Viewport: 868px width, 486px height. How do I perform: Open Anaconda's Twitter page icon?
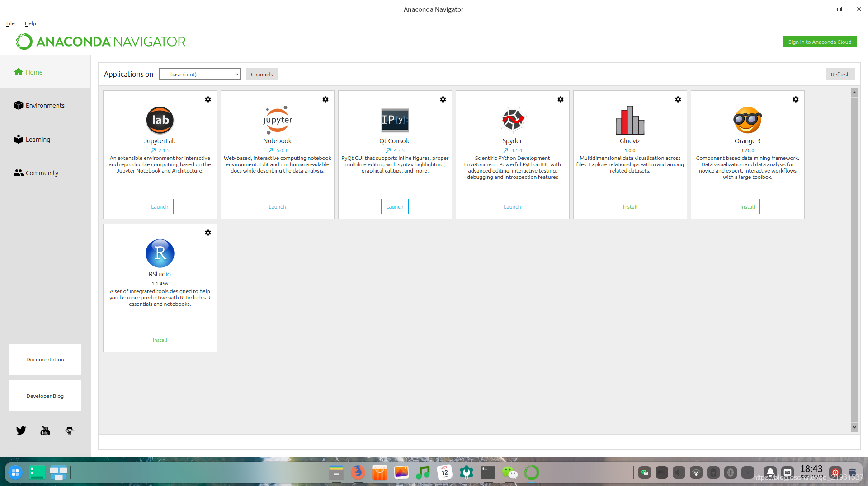click(x=21, y=430)
